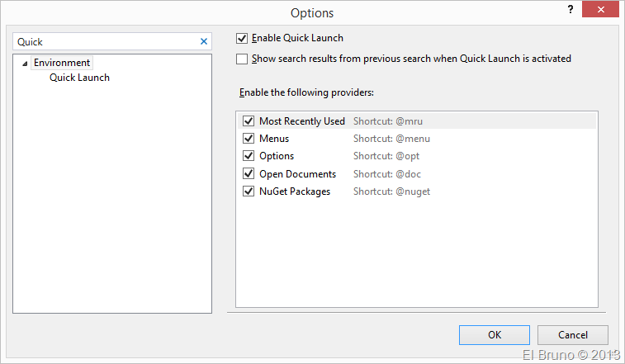Uncheck the Open Documents provider

point(249,174)
